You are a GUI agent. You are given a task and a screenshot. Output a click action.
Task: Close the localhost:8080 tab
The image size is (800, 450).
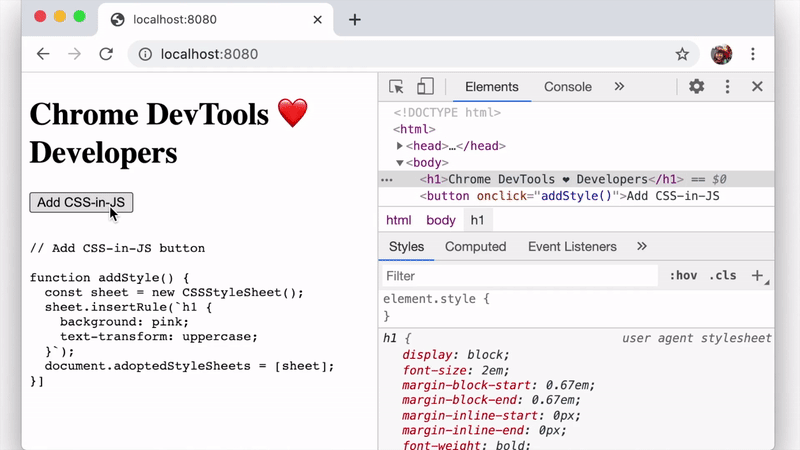coord(317,20)
